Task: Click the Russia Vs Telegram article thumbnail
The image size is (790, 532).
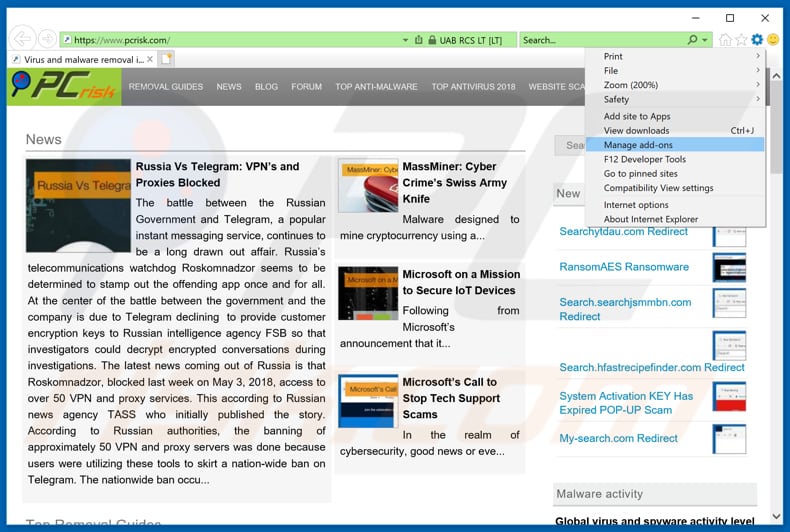Action: pyautogui.click(x=78, y=206)
